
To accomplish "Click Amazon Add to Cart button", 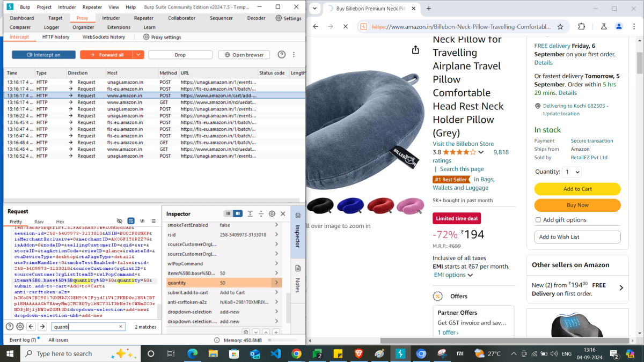I will point(577,189).
